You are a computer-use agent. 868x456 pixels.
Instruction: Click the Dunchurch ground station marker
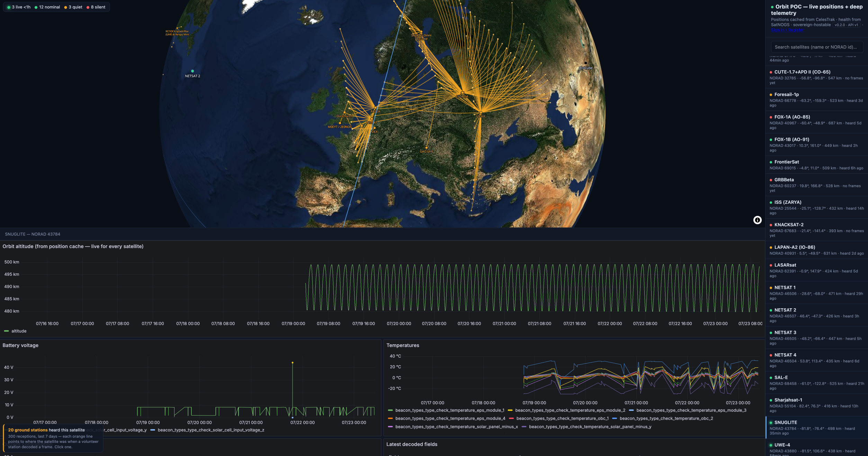(344, 112)
